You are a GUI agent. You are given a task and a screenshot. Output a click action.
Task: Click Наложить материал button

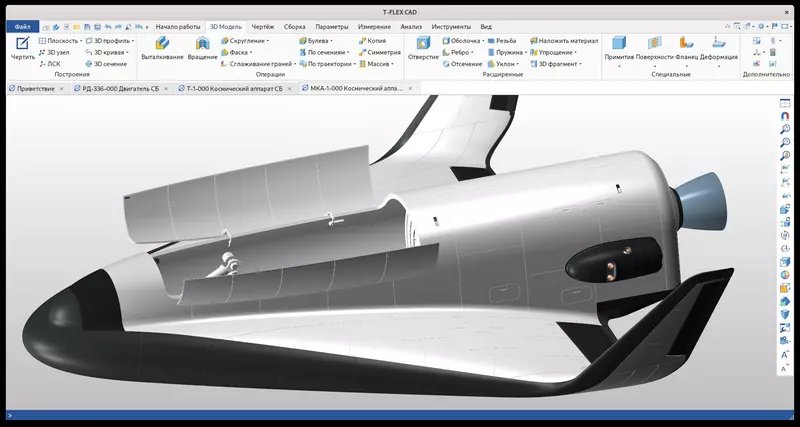pyautogui.click(x=563, y=40)
